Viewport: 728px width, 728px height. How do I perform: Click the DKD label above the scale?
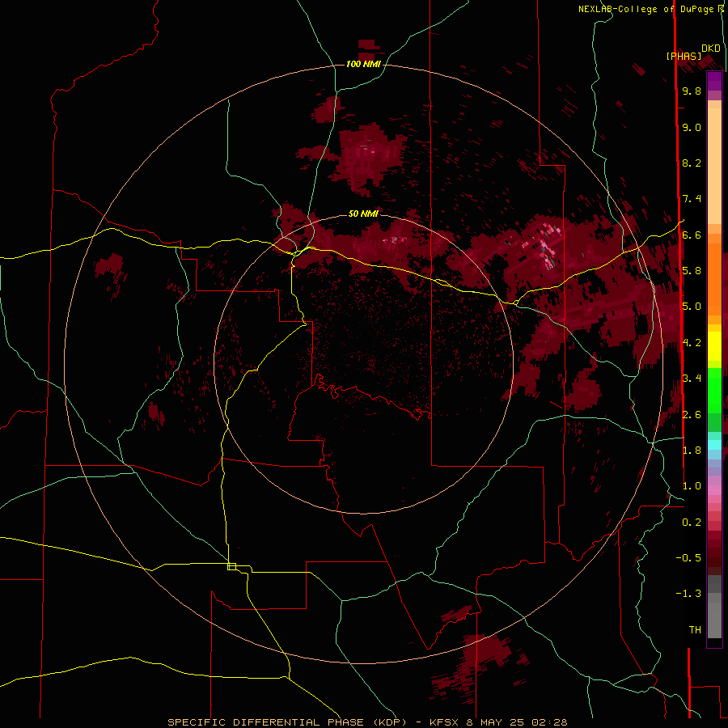pos(711,49)
